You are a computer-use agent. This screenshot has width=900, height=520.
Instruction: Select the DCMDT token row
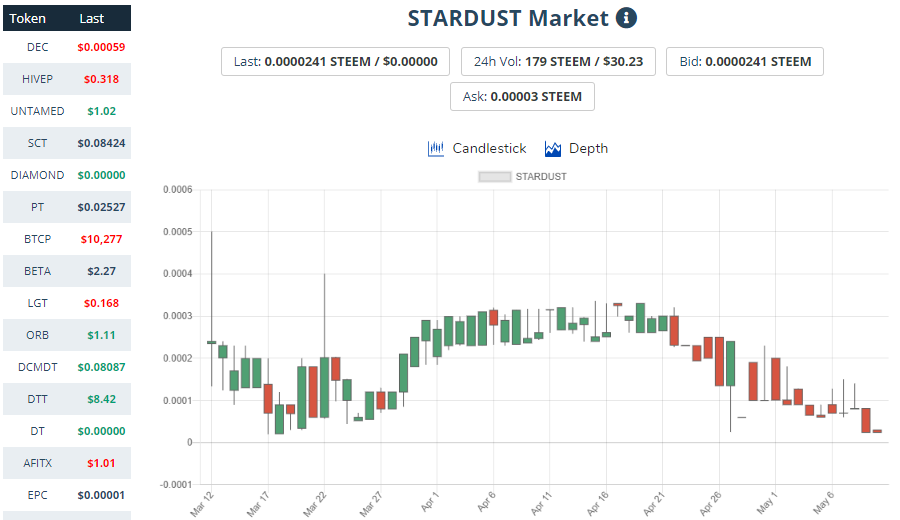[67, 367]
